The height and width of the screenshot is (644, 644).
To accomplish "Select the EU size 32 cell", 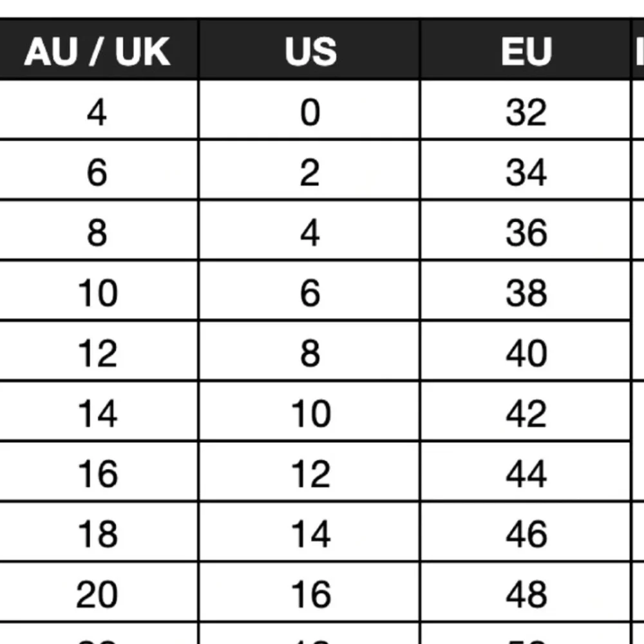I will tap(526, 110).
